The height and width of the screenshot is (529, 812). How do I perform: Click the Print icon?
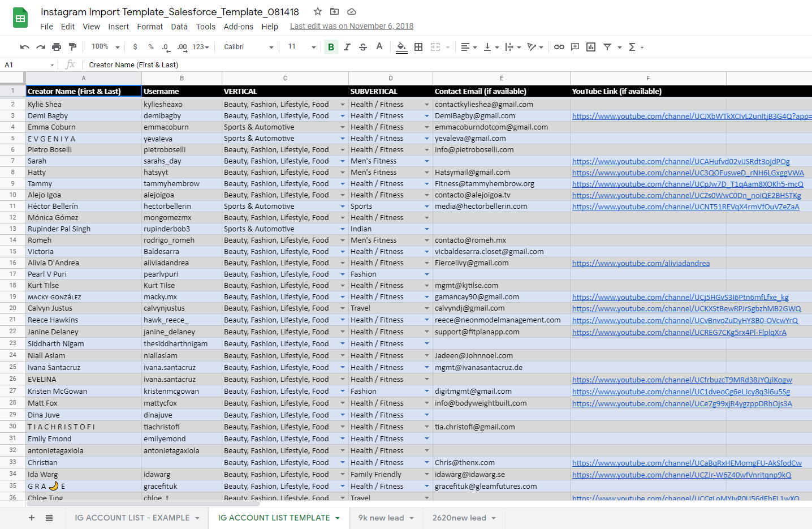click(57, 47)
